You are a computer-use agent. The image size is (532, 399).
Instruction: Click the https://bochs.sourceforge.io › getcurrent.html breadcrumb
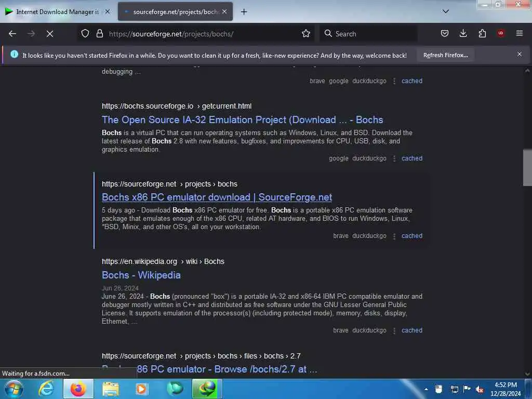click(x=177, y=106)
